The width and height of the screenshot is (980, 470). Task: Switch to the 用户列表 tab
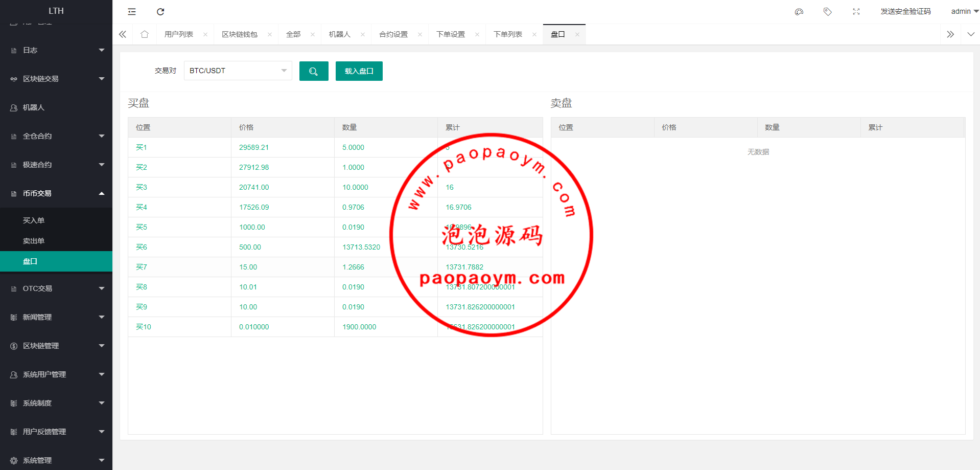179,34
